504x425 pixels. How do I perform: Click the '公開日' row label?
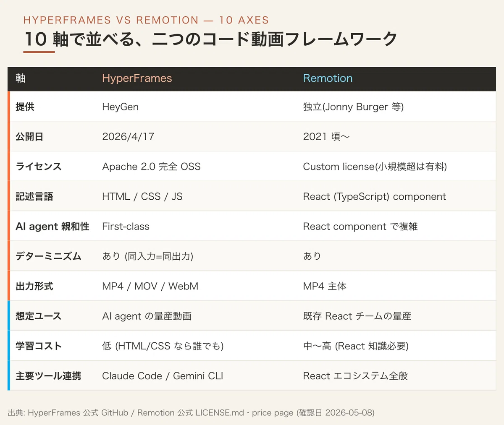coord(29,136)
